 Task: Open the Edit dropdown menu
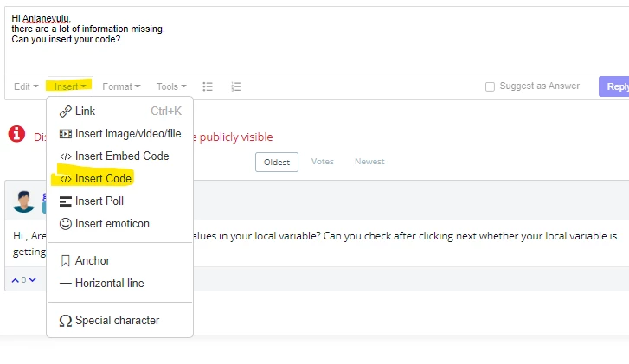(26, 86)
